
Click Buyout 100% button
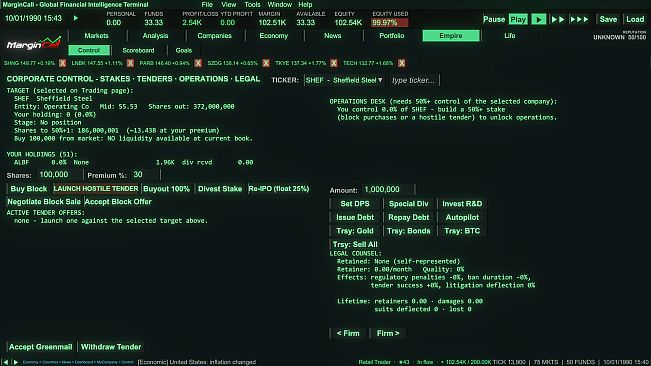click(166, 189)
